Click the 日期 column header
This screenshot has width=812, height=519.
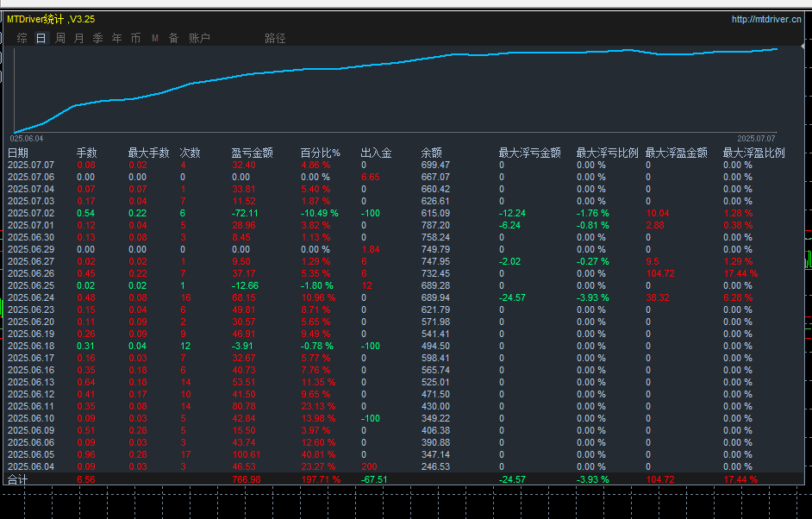[x=18, y=153]
